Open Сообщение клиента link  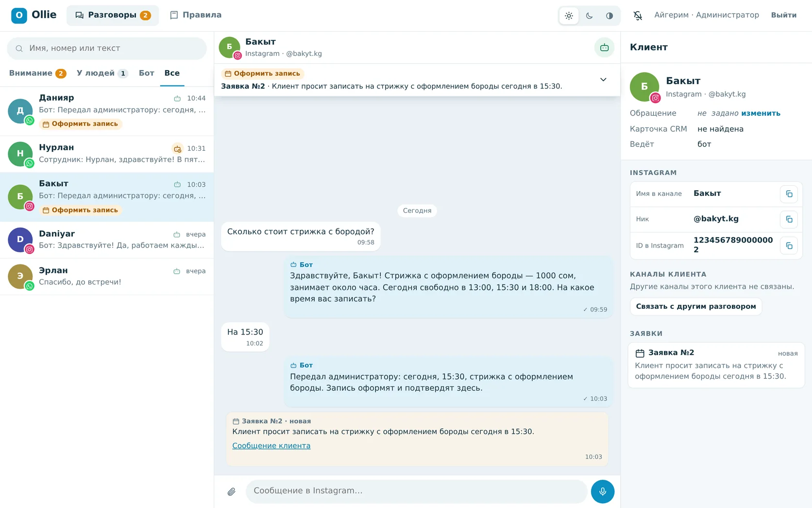click(x=271, y=446)
